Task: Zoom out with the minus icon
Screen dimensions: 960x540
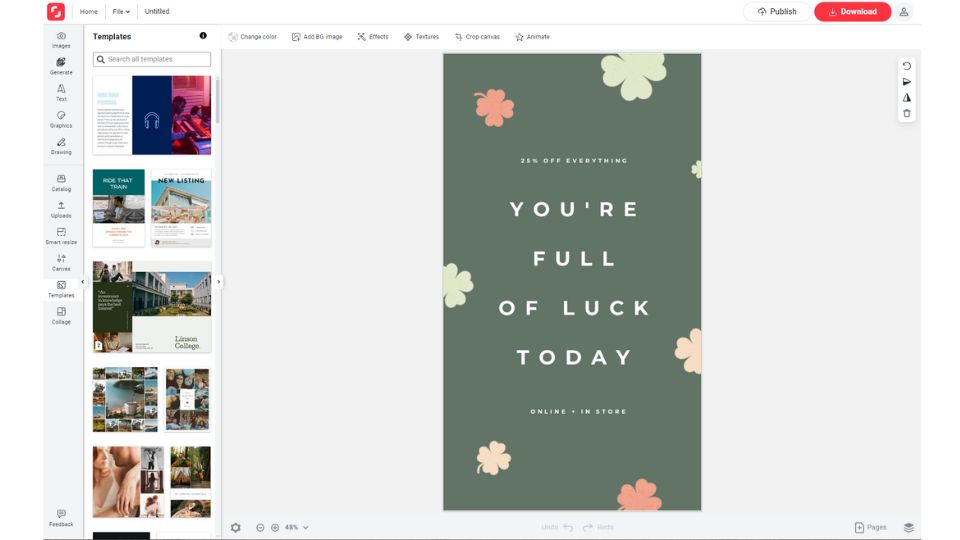Action: click(x=260, y=527)
